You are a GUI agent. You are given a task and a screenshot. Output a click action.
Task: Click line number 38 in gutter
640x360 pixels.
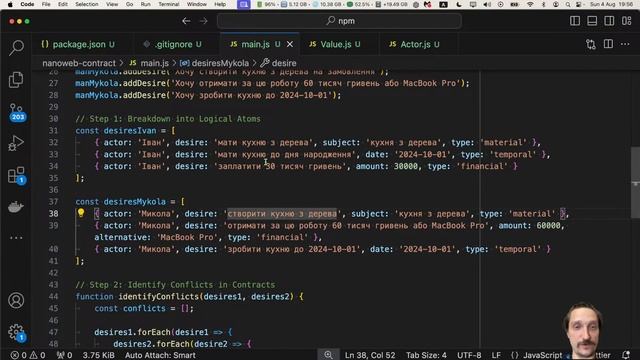53,213
